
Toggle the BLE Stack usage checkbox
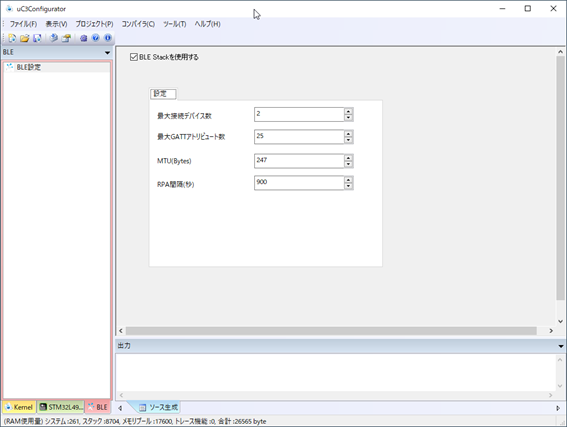[134, 57]
